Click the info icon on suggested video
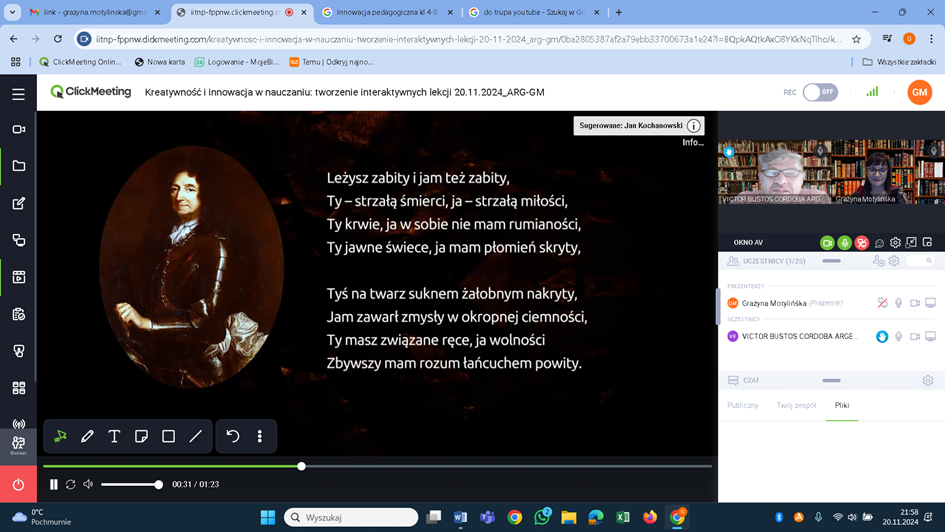The height and width of the screenshot is (532, 945). point(694,125)
